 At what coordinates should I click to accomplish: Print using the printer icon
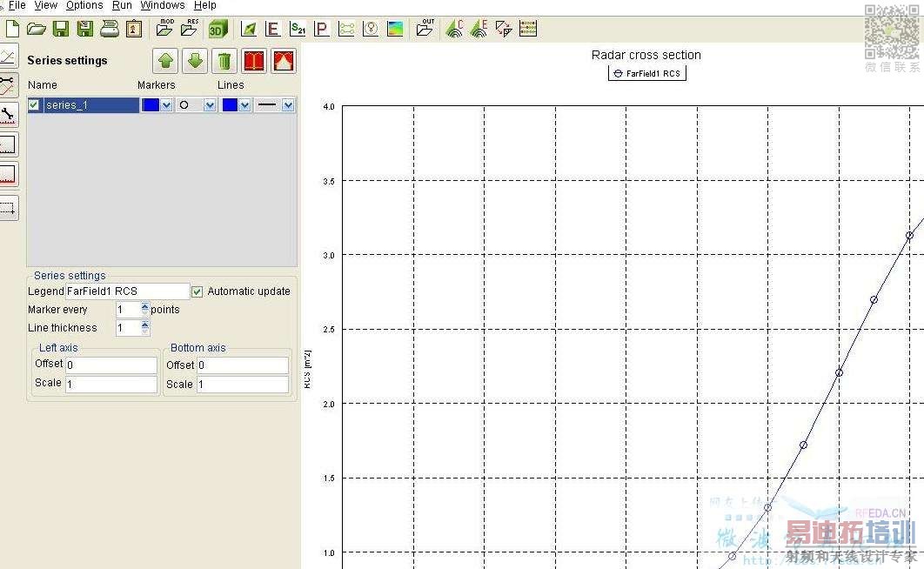110,28
